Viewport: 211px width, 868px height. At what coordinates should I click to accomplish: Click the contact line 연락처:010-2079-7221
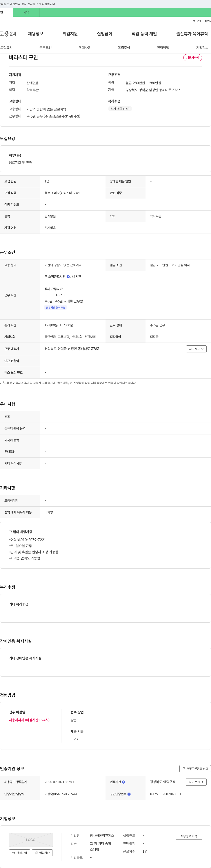tap(27, 540)
